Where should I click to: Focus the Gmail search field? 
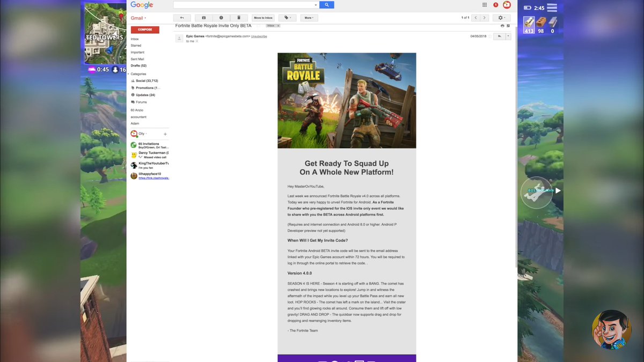pyautogui.click(x=243, y=5)
